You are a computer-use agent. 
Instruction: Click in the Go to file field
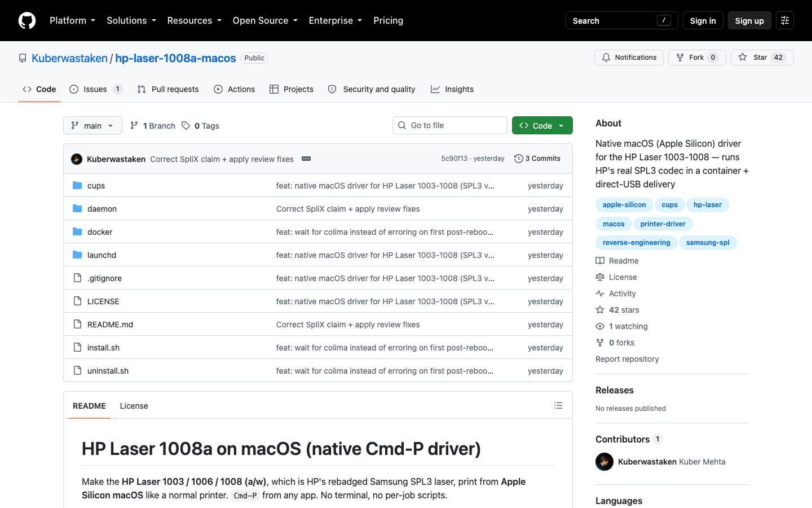pos(450,125)
